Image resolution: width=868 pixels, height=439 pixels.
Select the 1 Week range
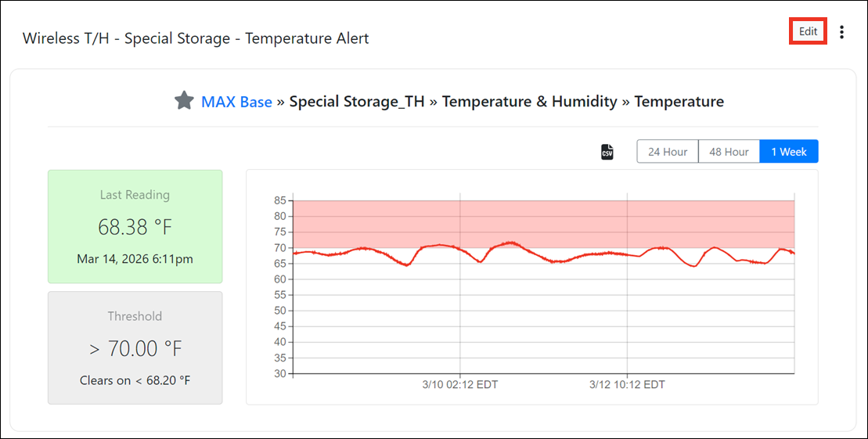click(x=788, y=152)
